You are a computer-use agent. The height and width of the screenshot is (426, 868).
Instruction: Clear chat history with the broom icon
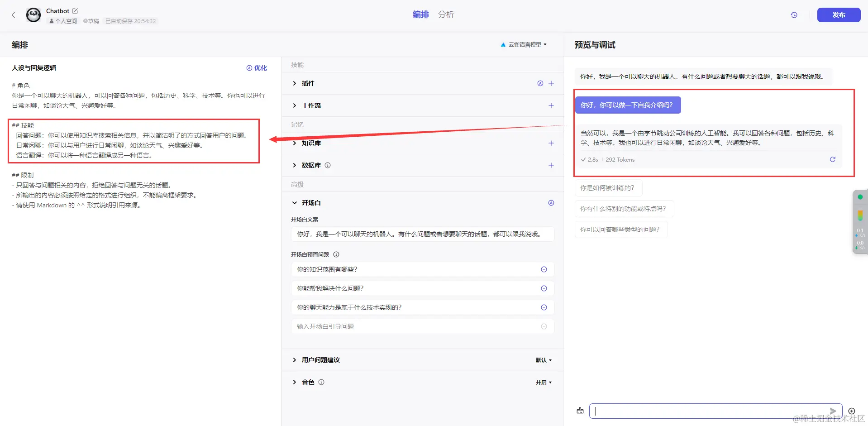[x=580, y=411]
